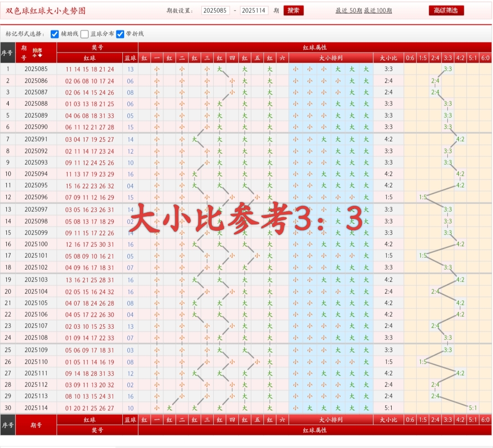The height and width of the screenshot is (448, 493).
Task: Click the 0:6 ratio column header
Action: (409, 58)
